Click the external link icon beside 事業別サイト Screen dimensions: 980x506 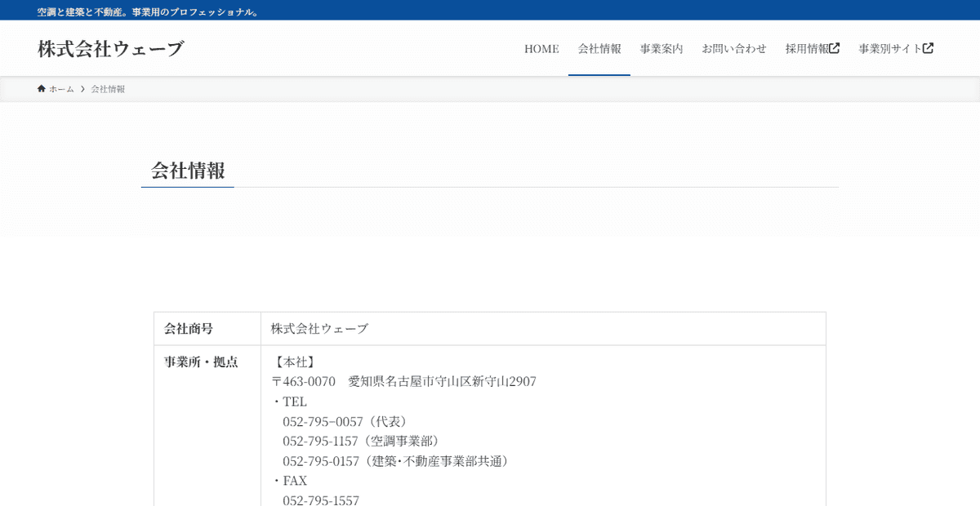coord(929,47)
